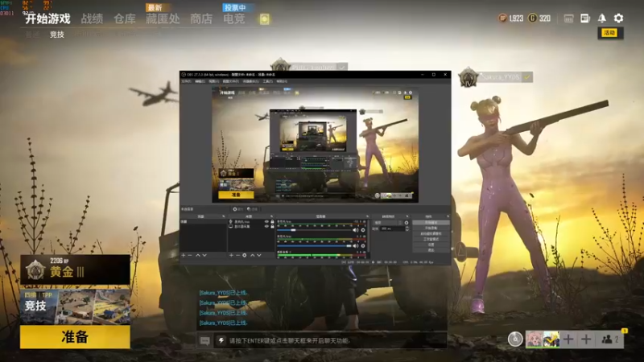Open the OBS 文件(F) menu
Screen dimensions: 644x362
pos(186,81)
